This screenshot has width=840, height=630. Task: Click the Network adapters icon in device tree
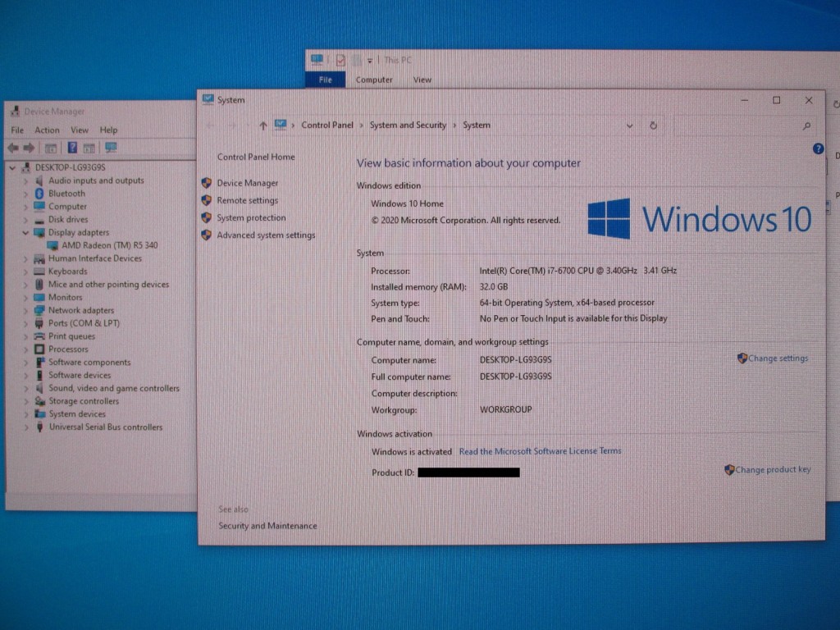(x=39, y=310)
